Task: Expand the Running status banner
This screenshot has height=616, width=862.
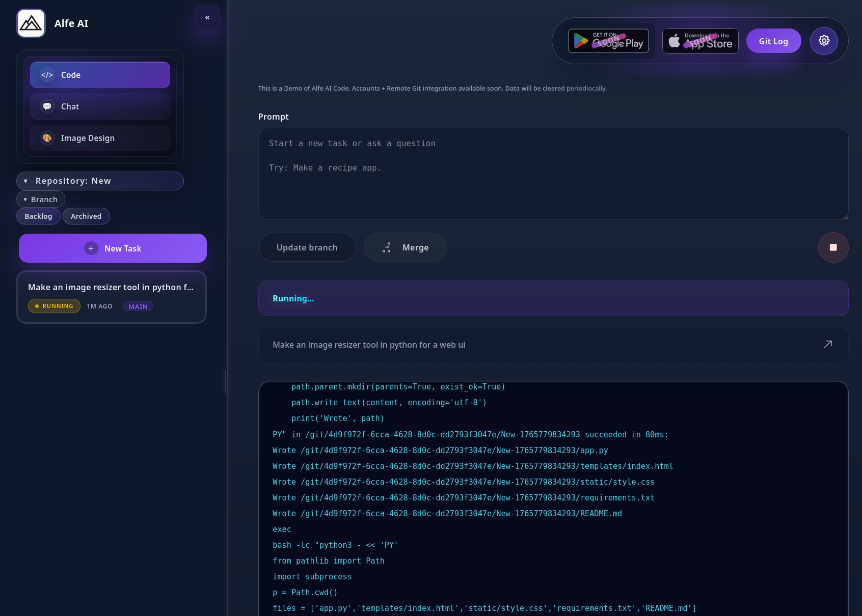Action: click(x=553, y=298)
